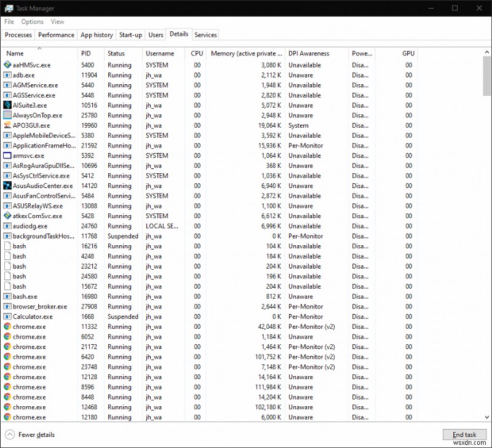Switch to the Services tab
This screenshot has width=492, height=448.
coord(205,35)
